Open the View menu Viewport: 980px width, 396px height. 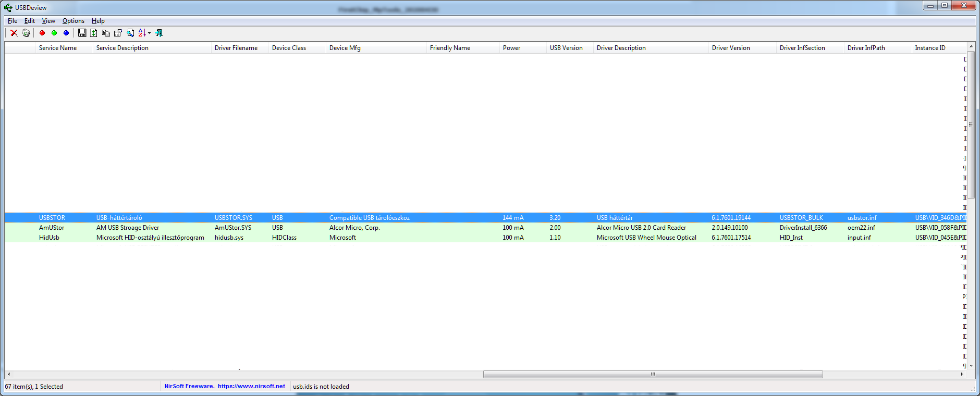[x=48, y=21]
